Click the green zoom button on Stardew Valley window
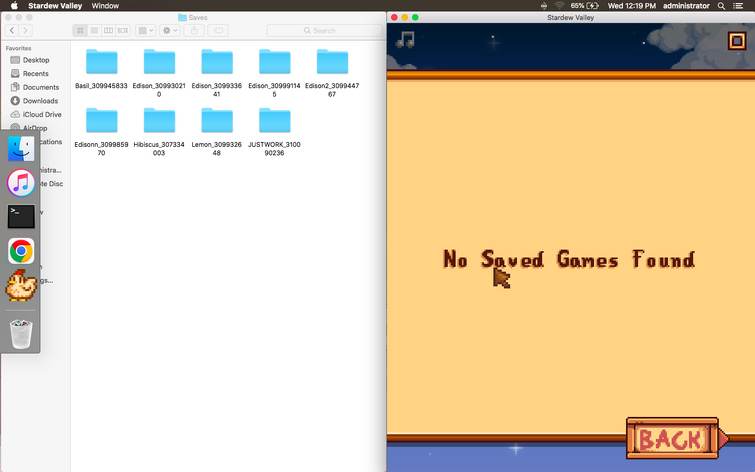The width and height of the screenshot is (755, 472). point(415,17)
